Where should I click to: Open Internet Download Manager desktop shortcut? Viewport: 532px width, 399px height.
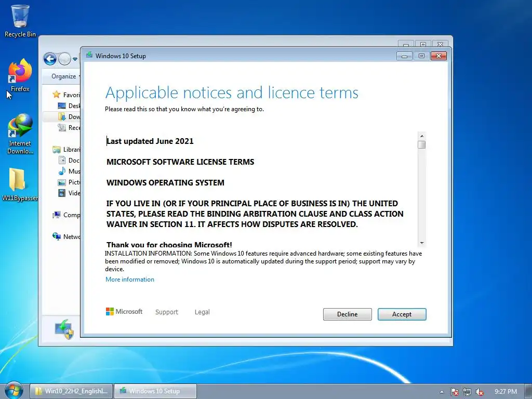click(20, 134)
